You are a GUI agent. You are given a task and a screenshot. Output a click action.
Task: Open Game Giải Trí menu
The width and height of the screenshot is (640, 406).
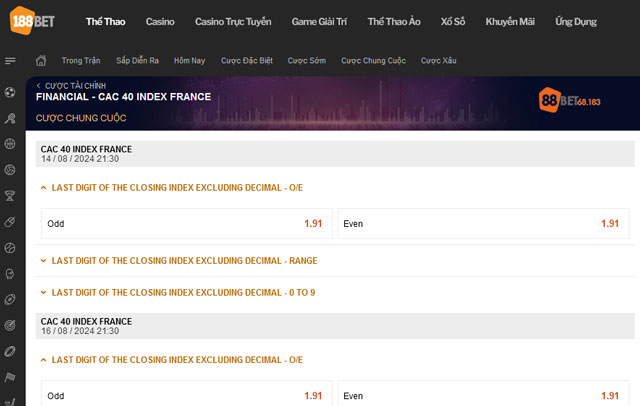coord(319,22)
